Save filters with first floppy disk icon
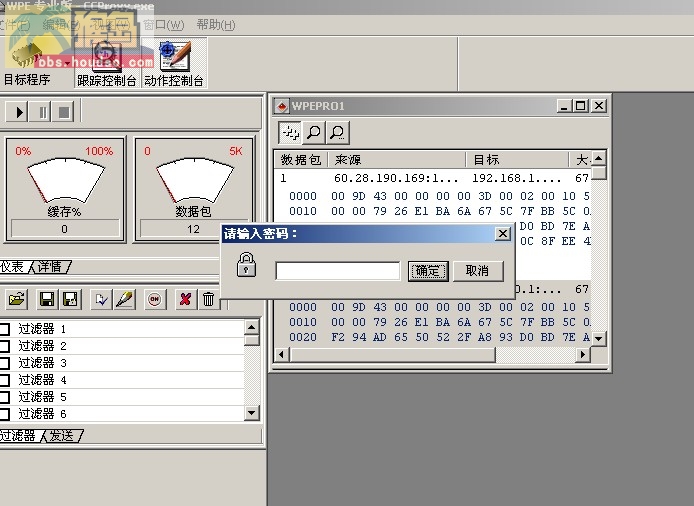 47,300
